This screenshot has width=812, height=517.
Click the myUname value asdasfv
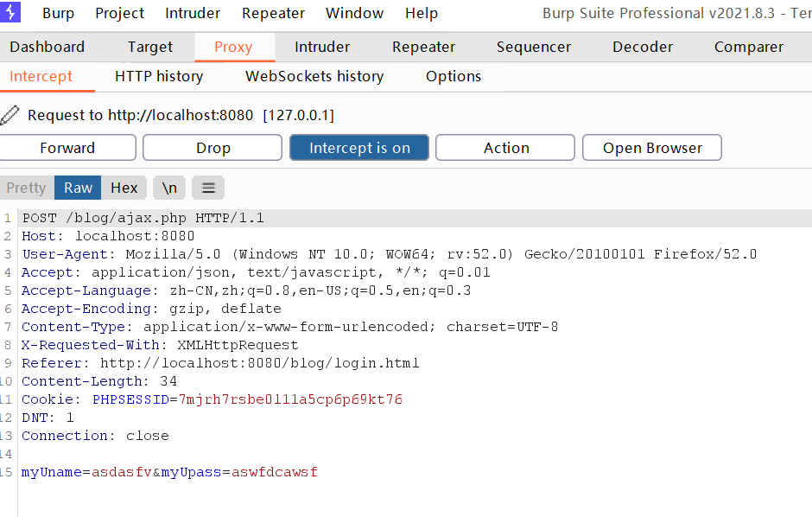tap(122, 472)
